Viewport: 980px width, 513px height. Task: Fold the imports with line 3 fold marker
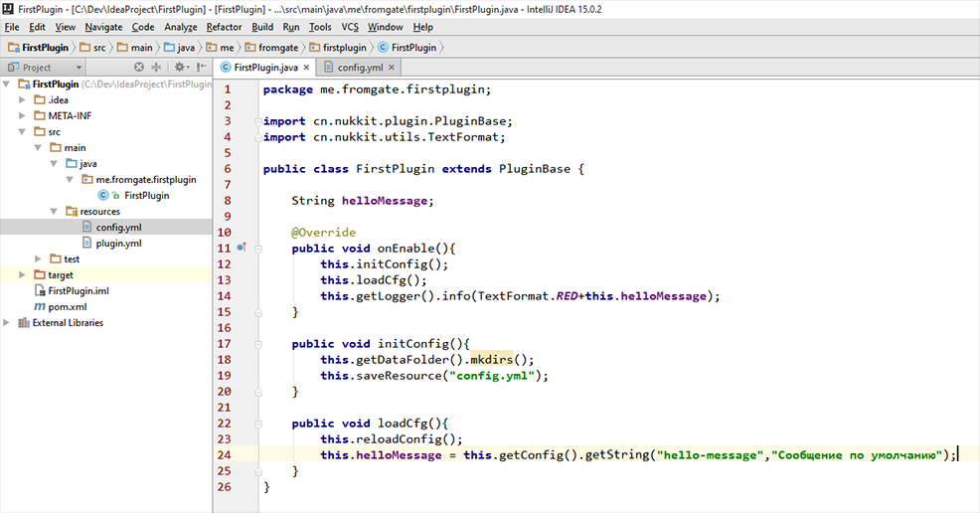[258, 121]
